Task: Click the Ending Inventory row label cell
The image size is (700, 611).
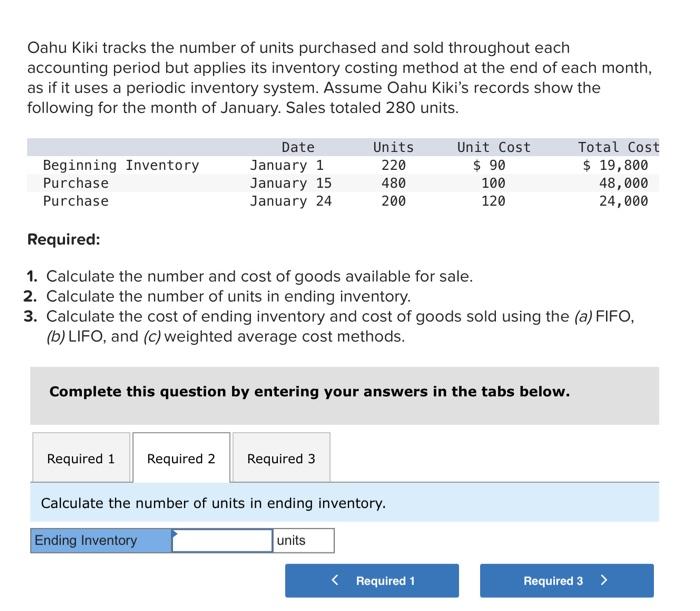Action: (x=100, y=541)
